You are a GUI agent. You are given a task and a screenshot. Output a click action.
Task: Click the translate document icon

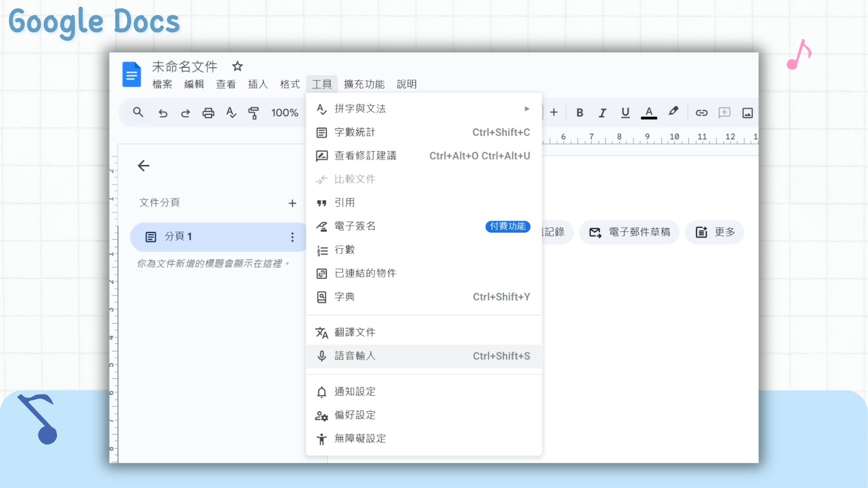321,333
